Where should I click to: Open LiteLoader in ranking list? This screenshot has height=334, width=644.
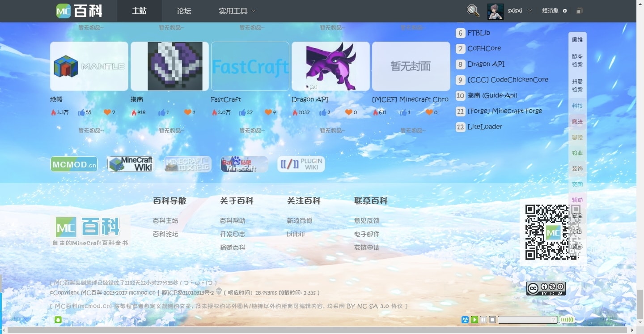pyautogui.click(x=485, y=127)
